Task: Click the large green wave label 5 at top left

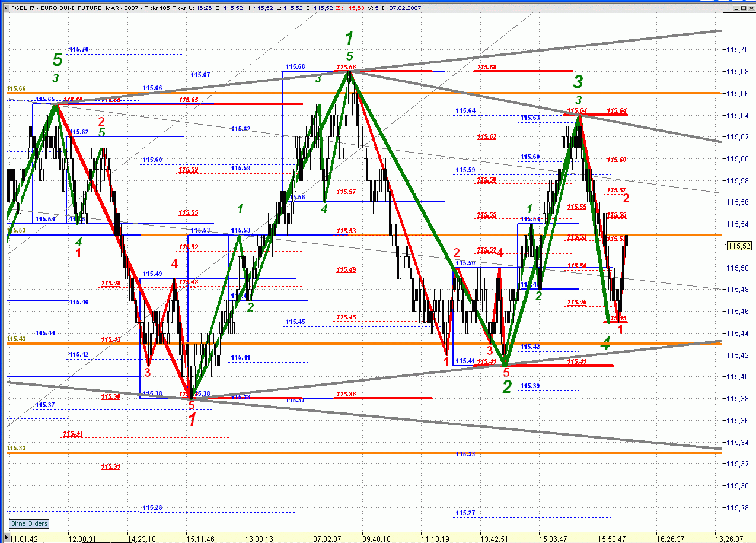Action: [x=58, y=59]
